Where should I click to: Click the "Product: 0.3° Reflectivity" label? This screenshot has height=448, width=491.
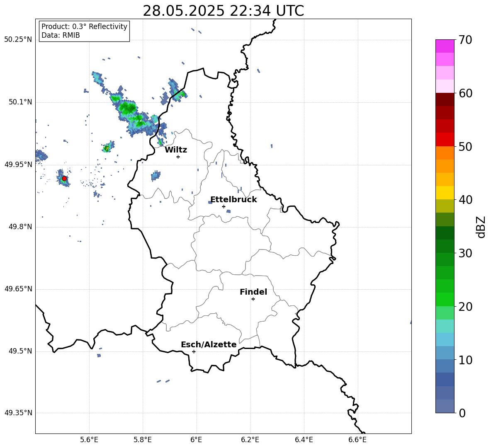point(84,26)
